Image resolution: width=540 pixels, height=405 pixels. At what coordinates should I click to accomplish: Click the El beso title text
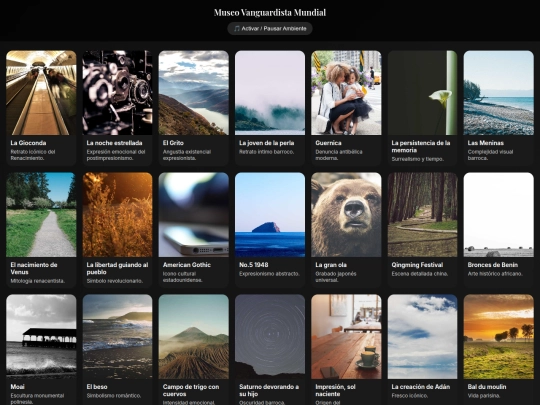(x=97, y=387)
